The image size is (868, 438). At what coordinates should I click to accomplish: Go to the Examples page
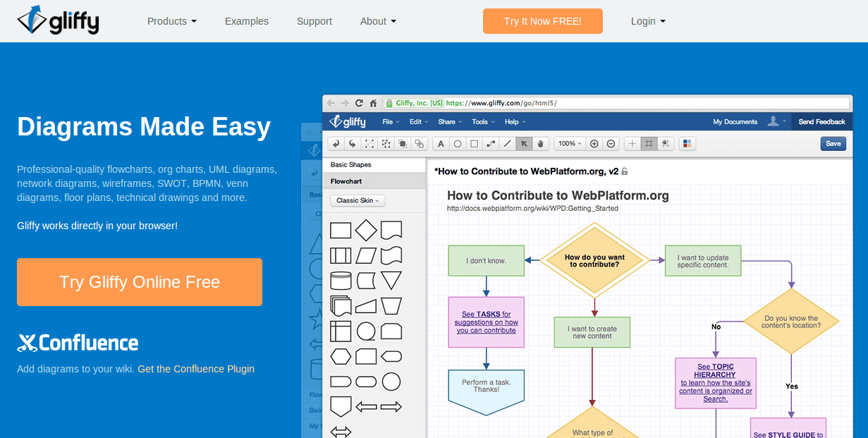[x=247, y=21]
